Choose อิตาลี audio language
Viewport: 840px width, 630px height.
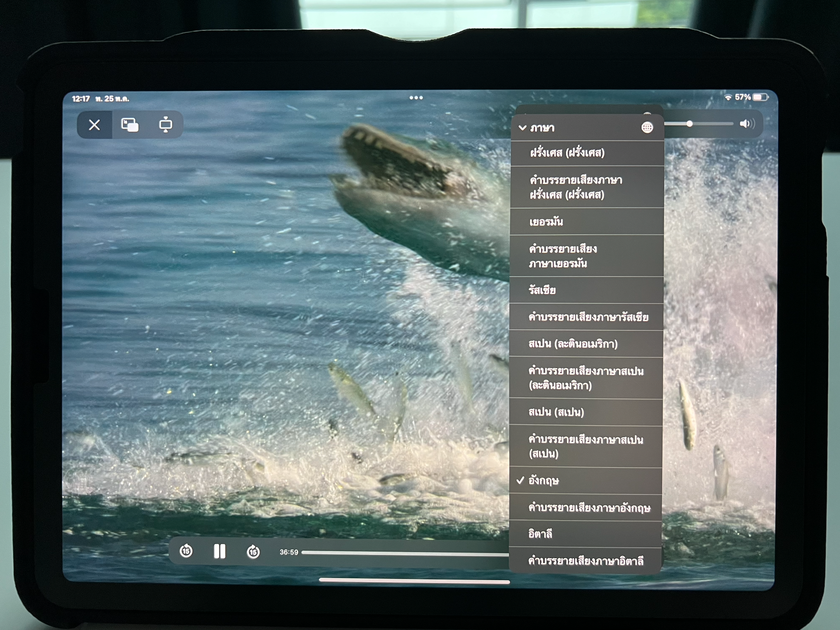540,534
